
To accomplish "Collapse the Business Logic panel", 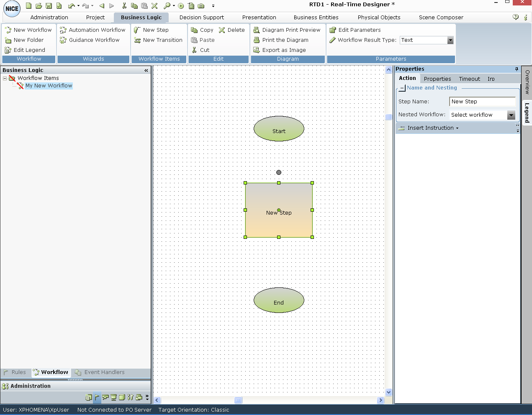I will pyautogui.click(x=146, y=70).
